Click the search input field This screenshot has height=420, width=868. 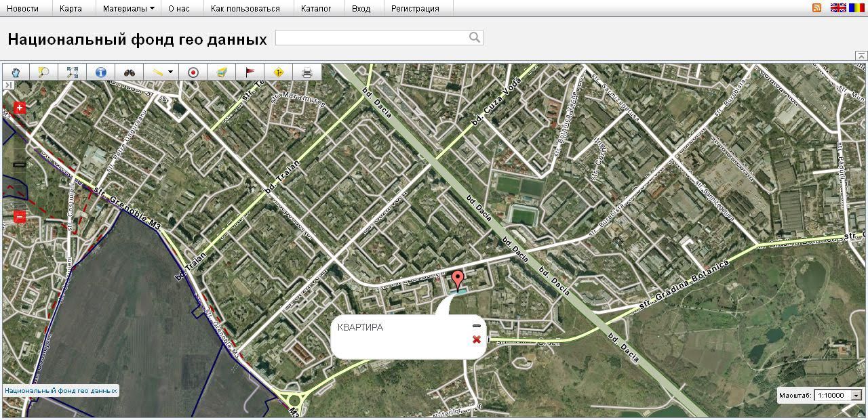372,37
